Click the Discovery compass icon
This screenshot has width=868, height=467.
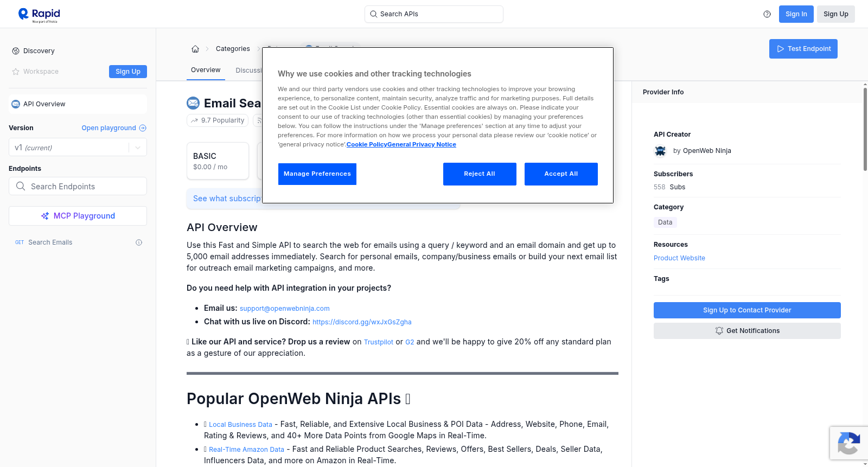[x=16, y=51]
